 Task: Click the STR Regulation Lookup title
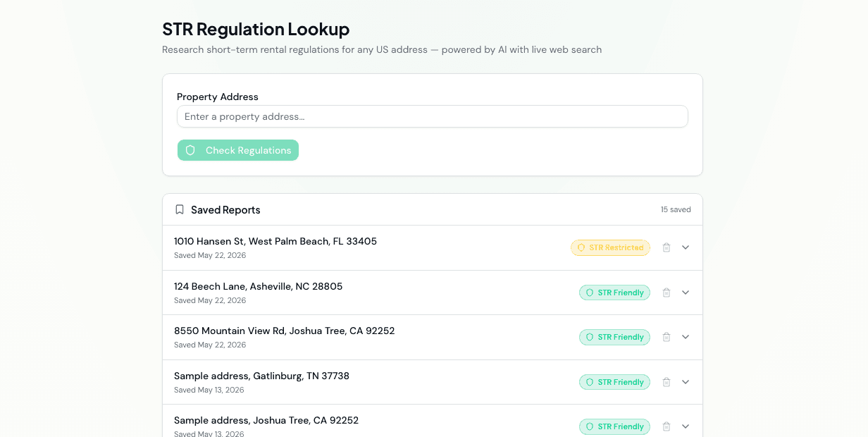tap(256, 29)
